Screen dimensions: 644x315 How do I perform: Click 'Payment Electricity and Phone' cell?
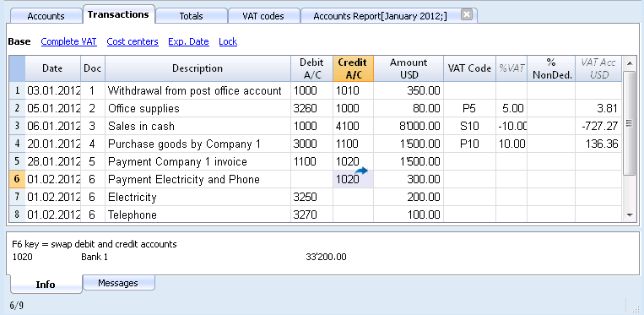tap(198, 180)
